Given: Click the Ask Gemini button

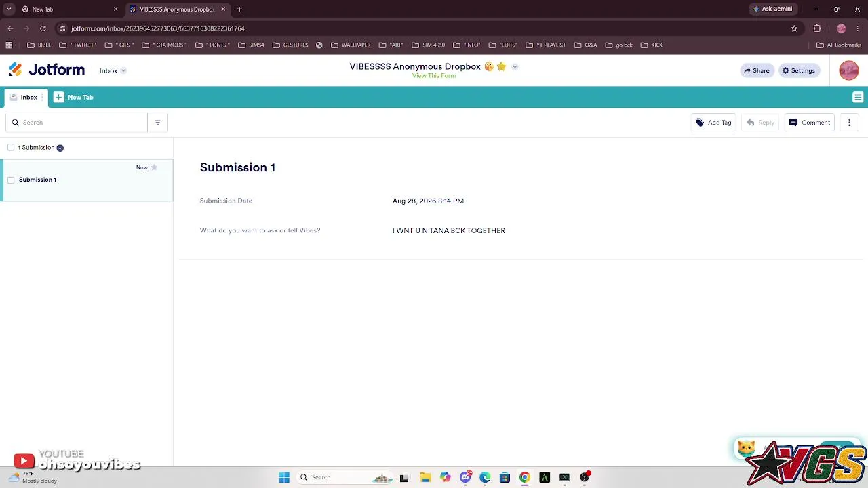Looking at the screenshot, I should [x=772, y=9].
